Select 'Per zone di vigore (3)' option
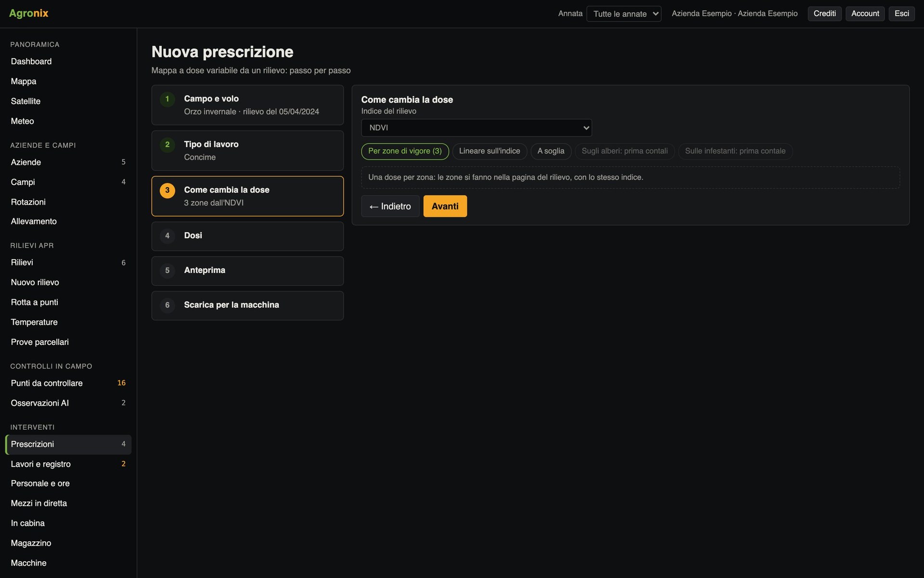The width and height of the screenshot is (924, 578). coord(405,151)
